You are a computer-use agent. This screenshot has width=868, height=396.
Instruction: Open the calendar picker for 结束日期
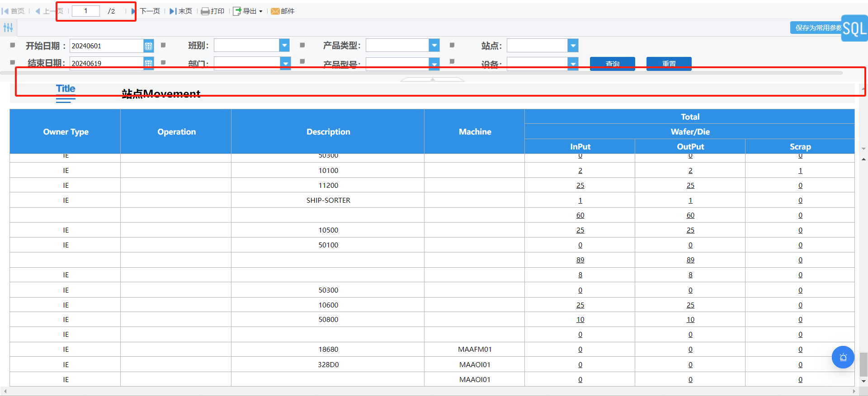point(148,63)
